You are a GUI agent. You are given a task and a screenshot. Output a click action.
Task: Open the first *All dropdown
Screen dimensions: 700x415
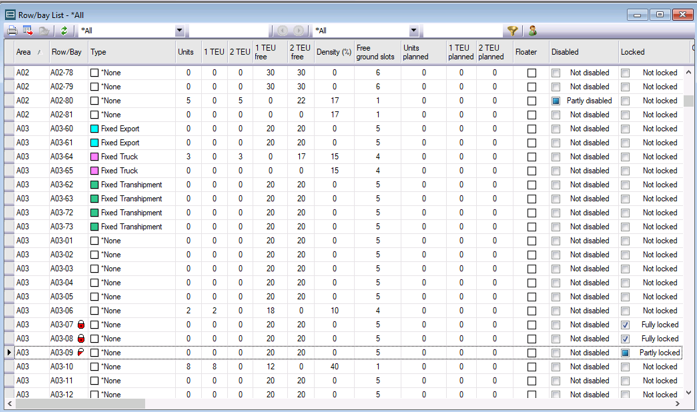point(179,31)
